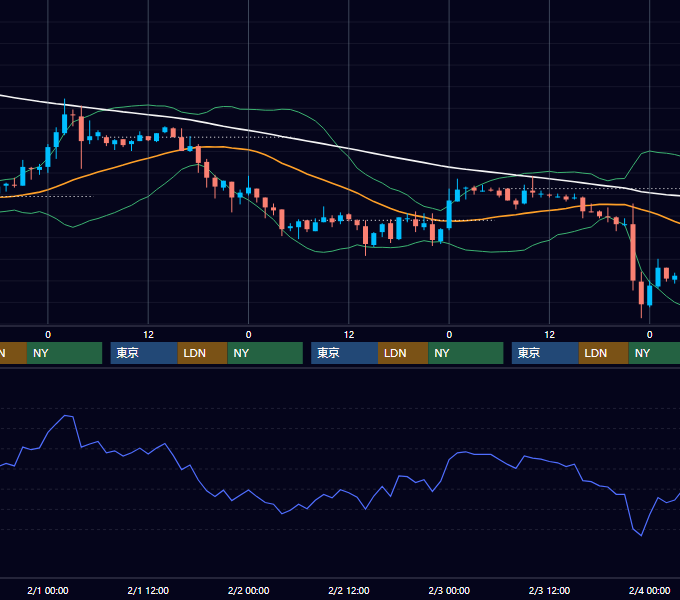This screenshot has height=600, width=680.
Task: Select the 東京 session block on 2/3
Action: click(545, 353)
